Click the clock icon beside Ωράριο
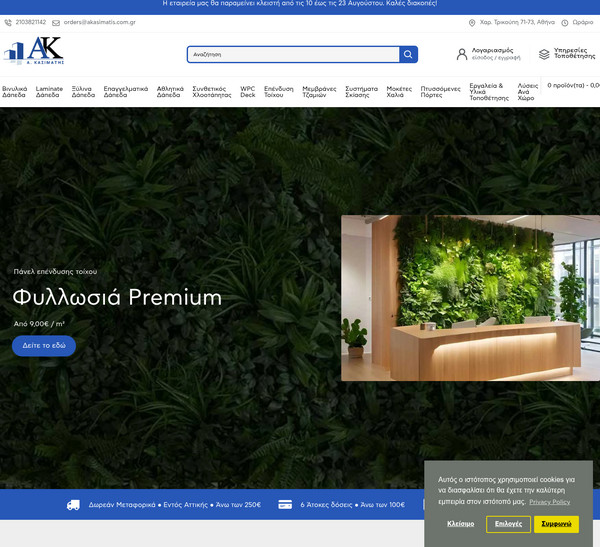Viewport: 600px width, 547px height. [x=564, y=23]
